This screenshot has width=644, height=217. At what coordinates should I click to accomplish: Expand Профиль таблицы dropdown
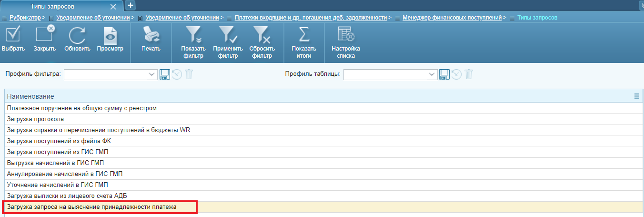point(432,74)
